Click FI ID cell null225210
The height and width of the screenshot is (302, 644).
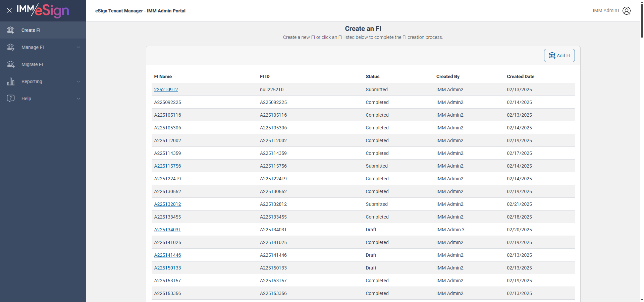(272, 89)
